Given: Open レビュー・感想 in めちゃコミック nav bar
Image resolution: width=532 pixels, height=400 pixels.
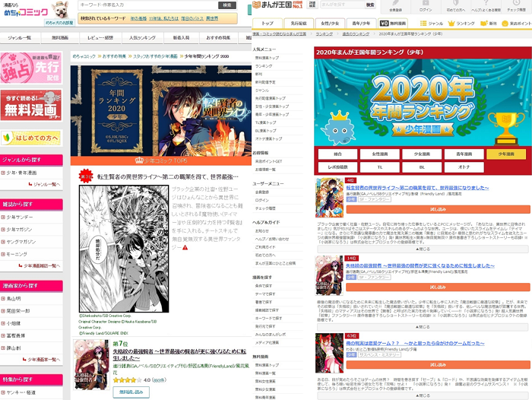Looking at the screenshot, I should pos(100,38).
